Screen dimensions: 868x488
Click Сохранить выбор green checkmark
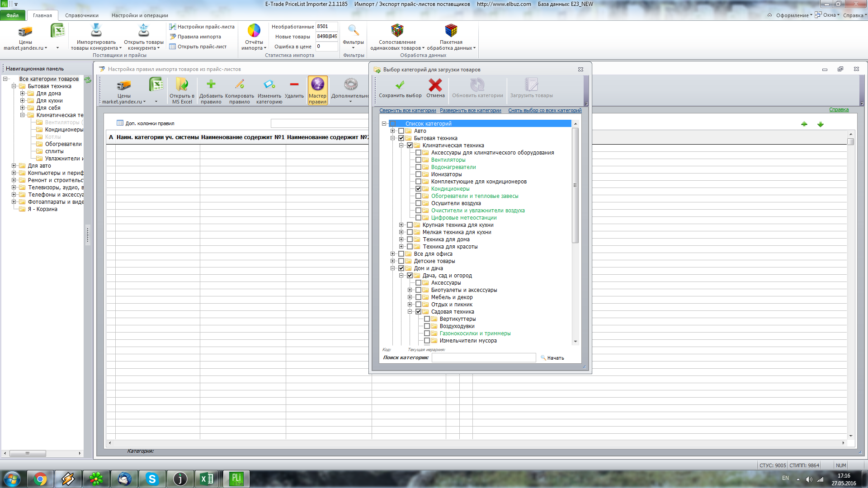[400, 85]
